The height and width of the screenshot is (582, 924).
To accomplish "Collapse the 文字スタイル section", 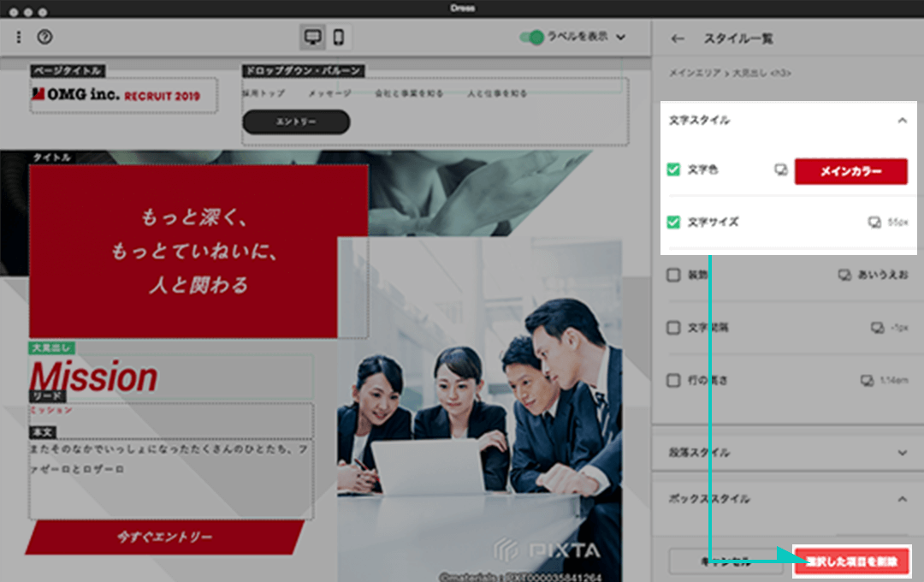I will coord(902,121).
